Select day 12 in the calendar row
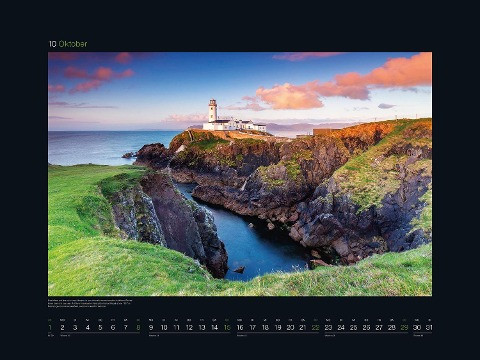This screenshot has height=360, width=480. 189,327
